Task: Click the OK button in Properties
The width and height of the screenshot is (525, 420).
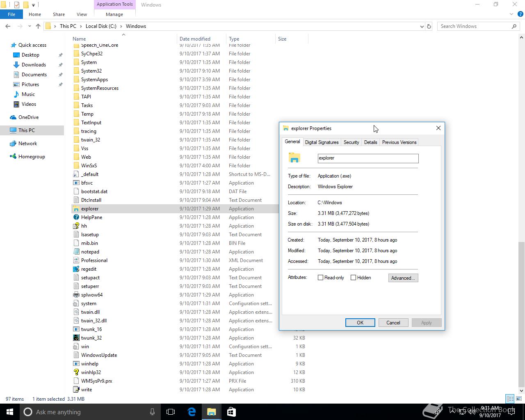Action: pos(360,323)
